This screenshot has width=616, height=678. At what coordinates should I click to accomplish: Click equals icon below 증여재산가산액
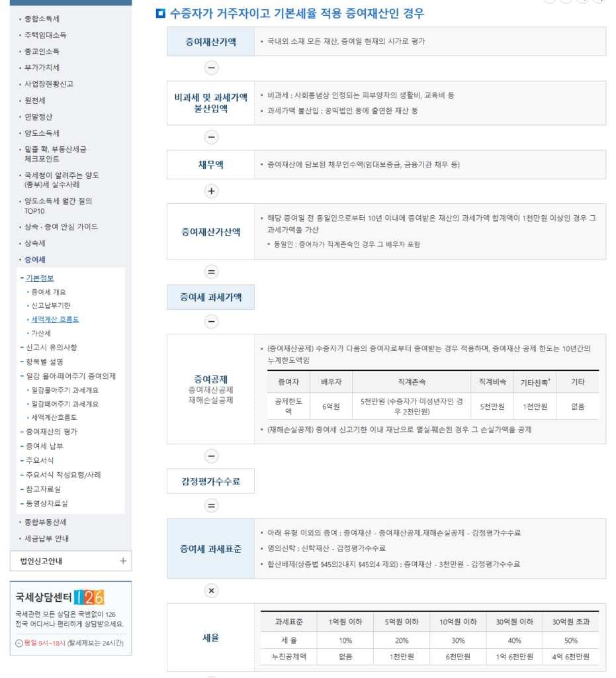pos(211,272)
